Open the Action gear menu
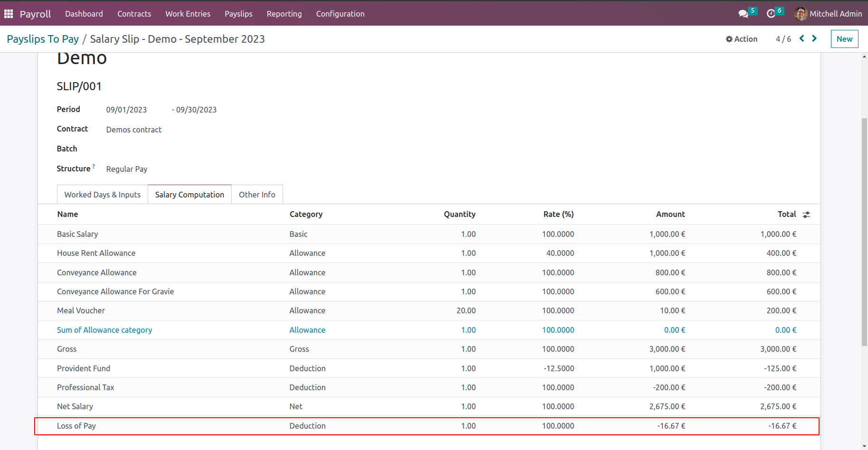 (741, 39)
